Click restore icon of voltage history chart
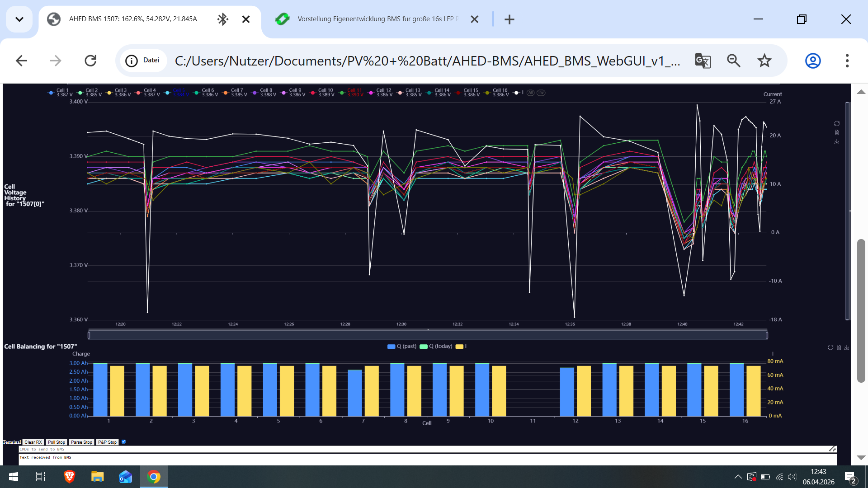Viewport: 868px width, 488px height. point(837,124)
